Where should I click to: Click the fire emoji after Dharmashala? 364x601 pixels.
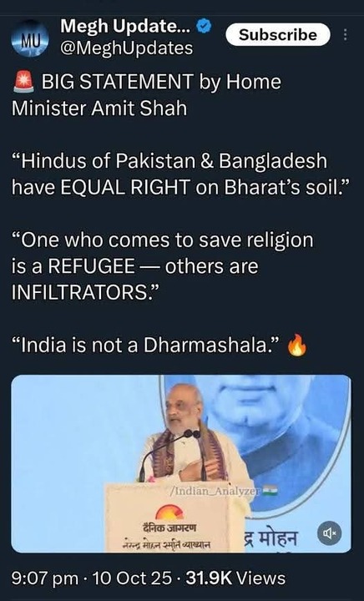click(x=298, y=345)
